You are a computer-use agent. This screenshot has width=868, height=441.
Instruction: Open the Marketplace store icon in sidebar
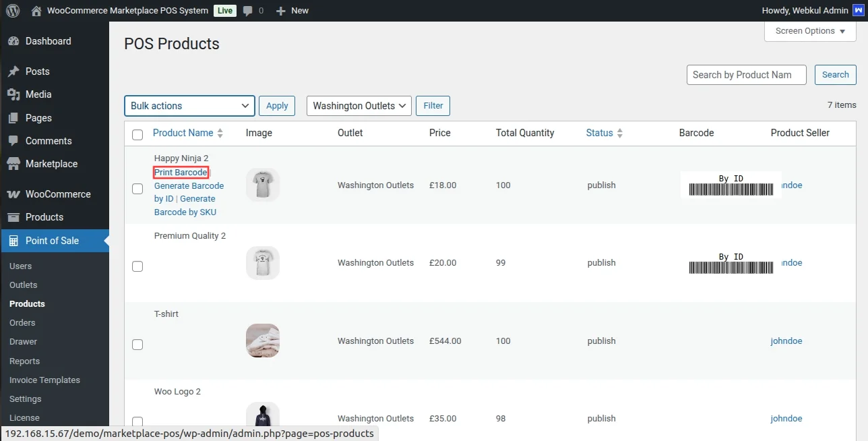click(13, 164)
